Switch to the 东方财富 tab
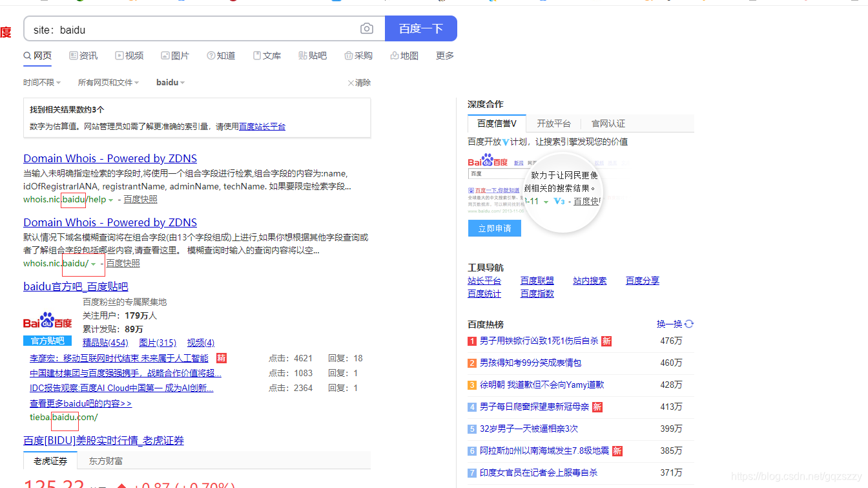 [106, 461]
